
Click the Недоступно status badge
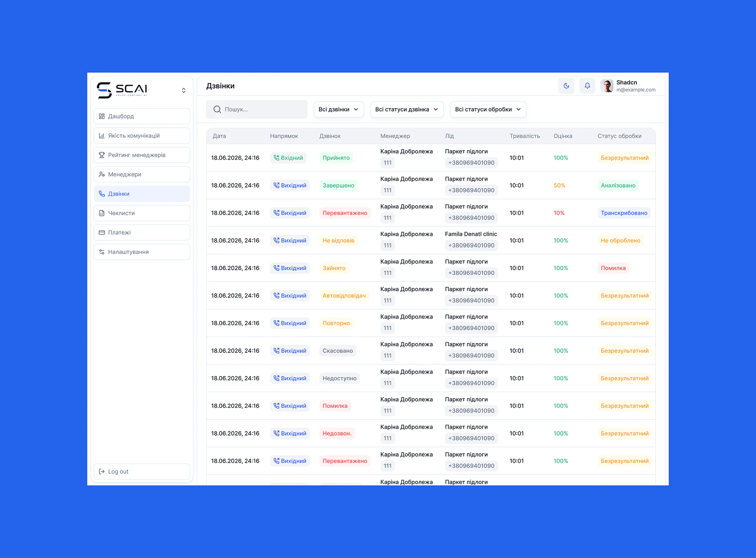[x=340, y=378]
